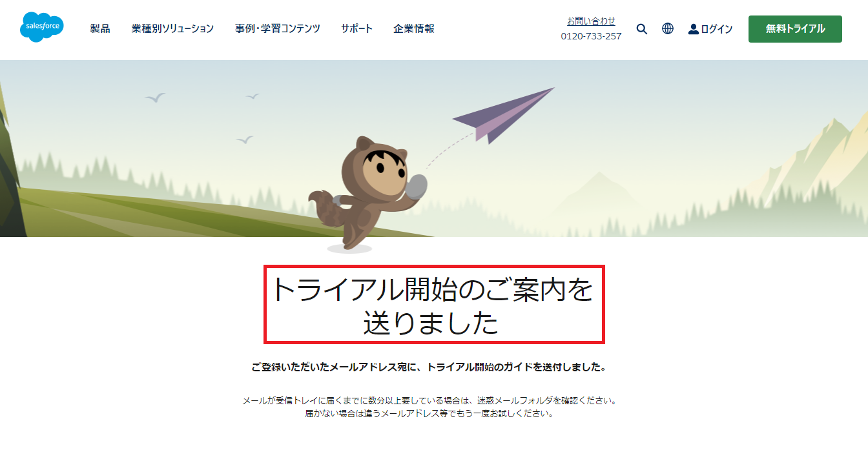Open the 製品 menu
The image size is (868, 452).
pos(100,28)
